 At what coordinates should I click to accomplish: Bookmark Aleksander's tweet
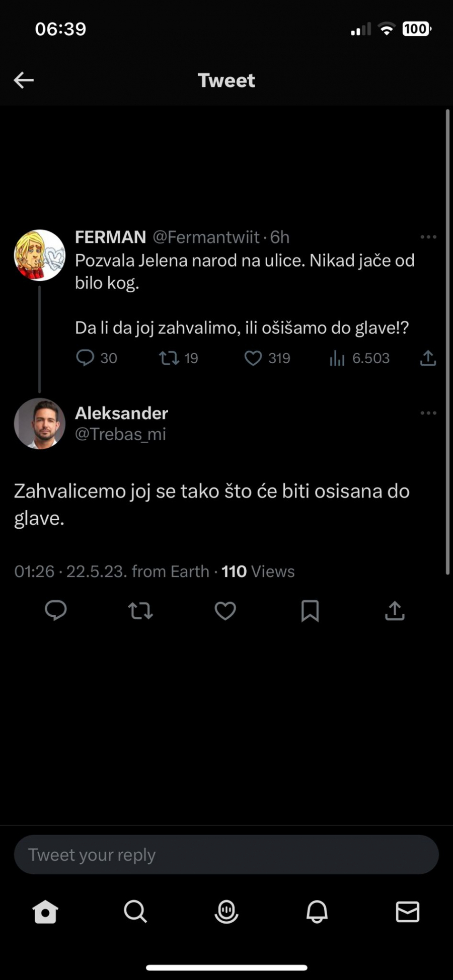pyautogui.click(x=310, y=611)
